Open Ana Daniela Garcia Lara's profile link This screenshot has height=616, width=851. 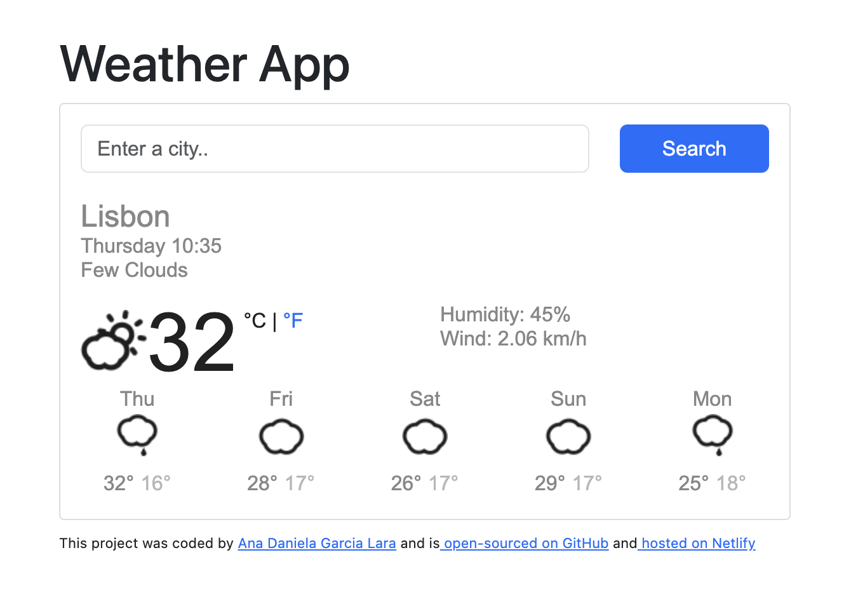click(316, 544)
